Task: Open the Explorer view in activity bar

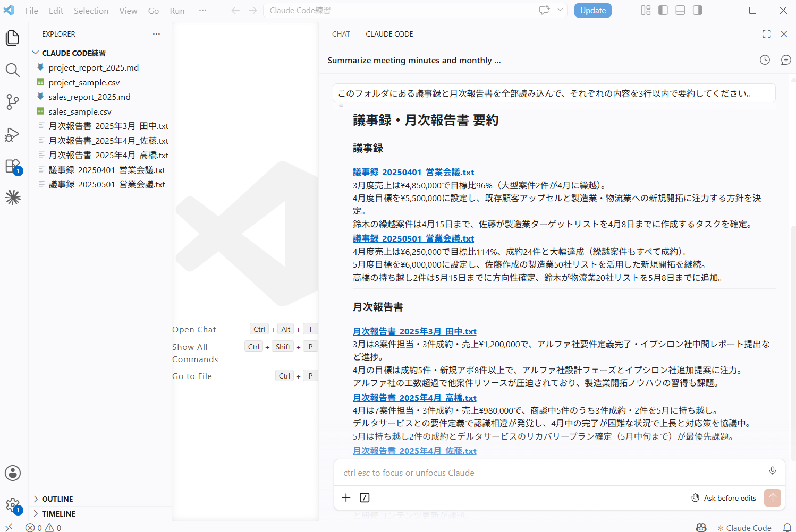Action: click(x=13, y=38)
